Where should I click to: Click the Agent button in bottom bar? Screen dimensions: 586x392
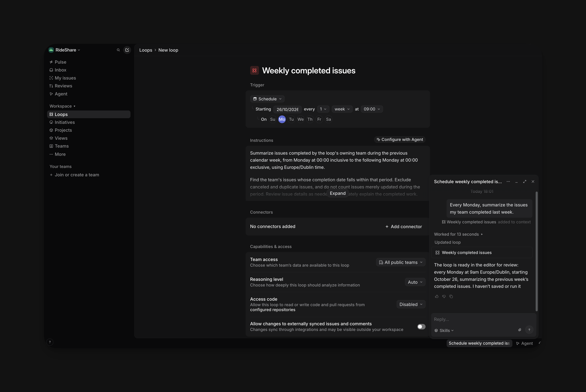pos(525,343)
